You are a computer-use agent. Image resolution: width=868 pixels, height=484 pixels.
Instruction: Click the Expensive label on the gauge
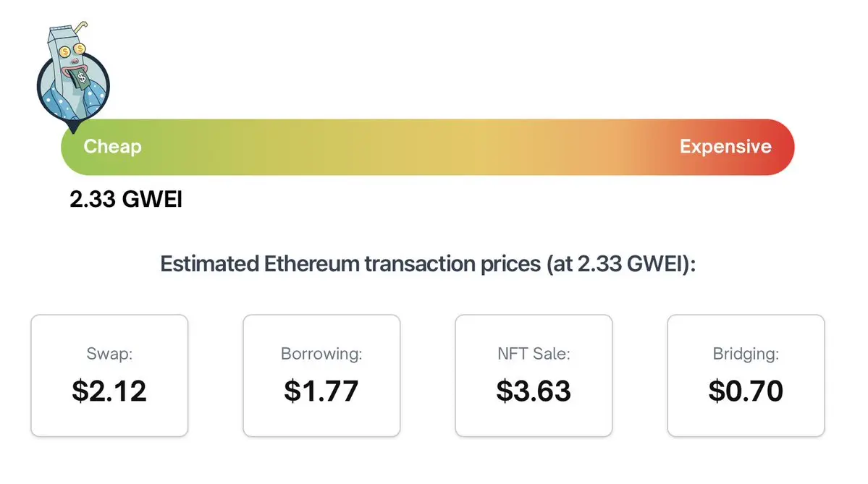(725, 147)
